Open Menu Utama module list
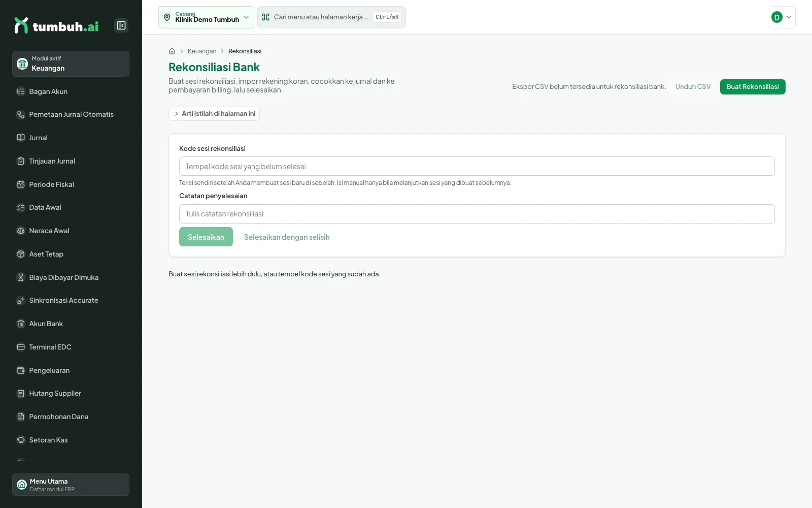This screenshot has width=812, height=508. point(71,485)
